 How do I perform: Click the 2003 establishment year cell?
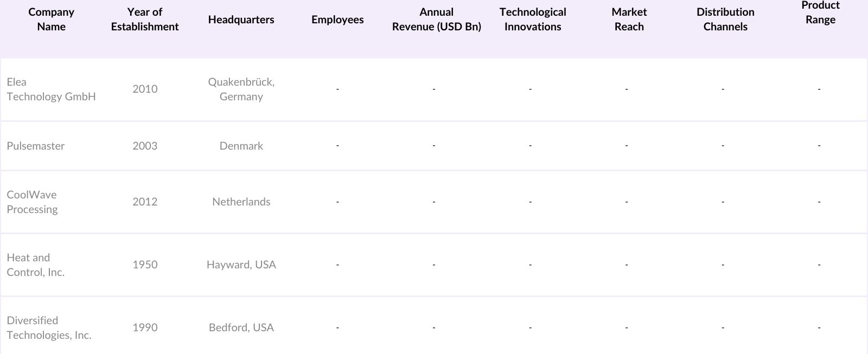[145, 146]
